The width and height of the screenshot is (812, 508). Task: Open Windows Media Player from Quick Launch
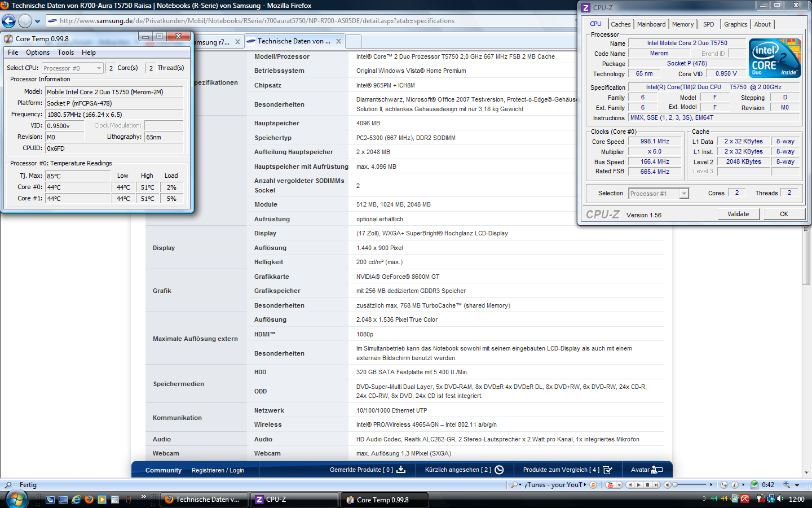click(102, 500)
